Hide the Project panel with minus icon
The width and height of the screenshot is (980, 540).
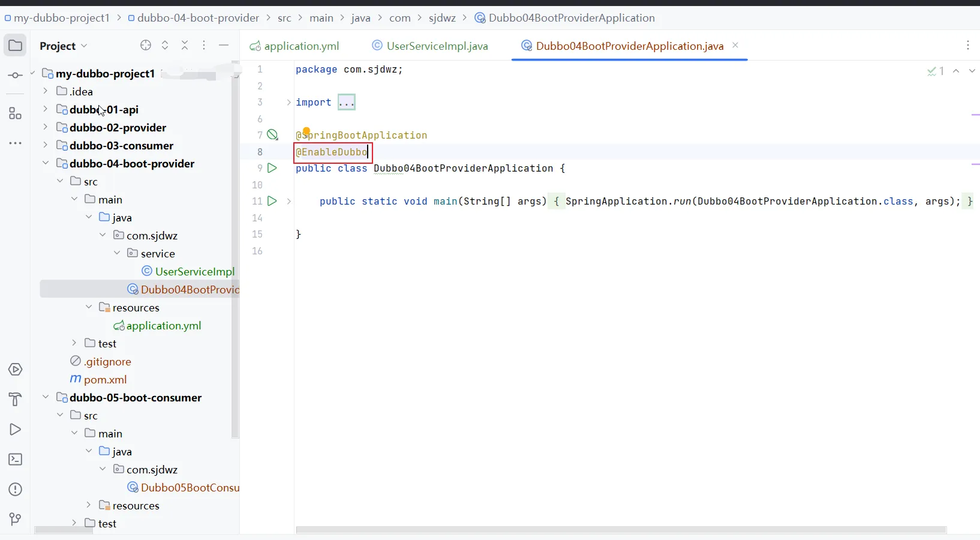pos(224,46)
